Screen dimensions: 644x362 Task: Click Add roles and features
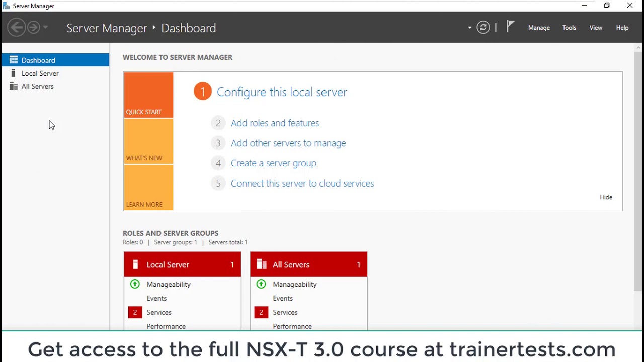275,123
